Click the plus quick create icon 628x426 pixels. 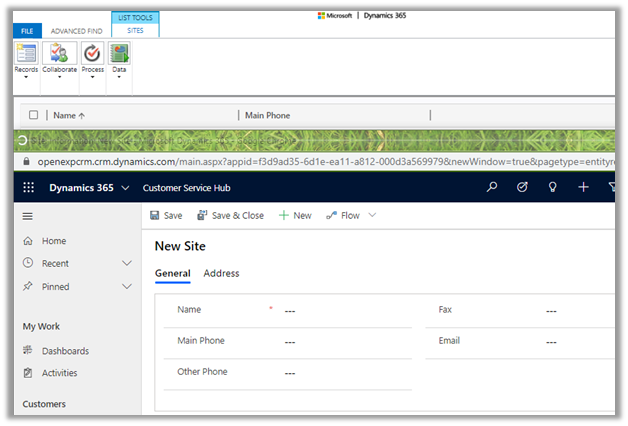point(583,187)
